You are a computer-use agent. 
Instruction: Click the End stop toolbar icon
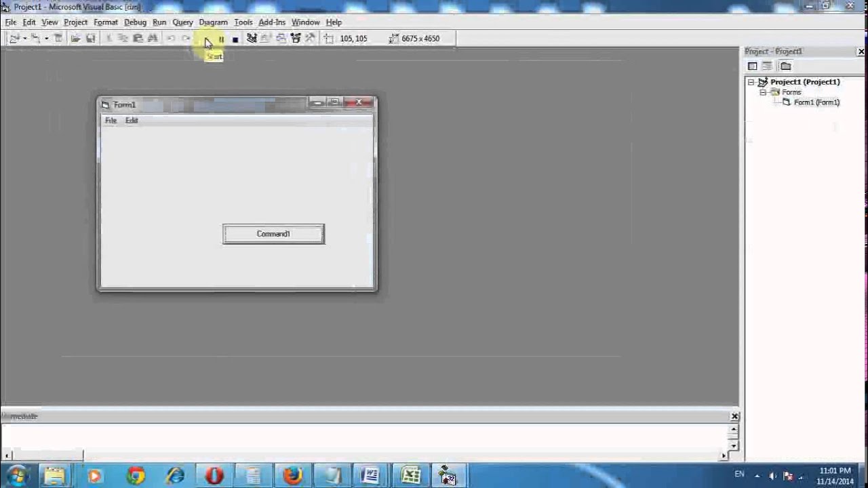(235, 39)
